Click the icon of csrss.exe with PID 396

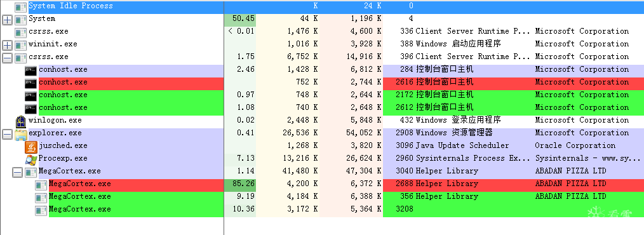pyautogui.click(x=20, y=58)
